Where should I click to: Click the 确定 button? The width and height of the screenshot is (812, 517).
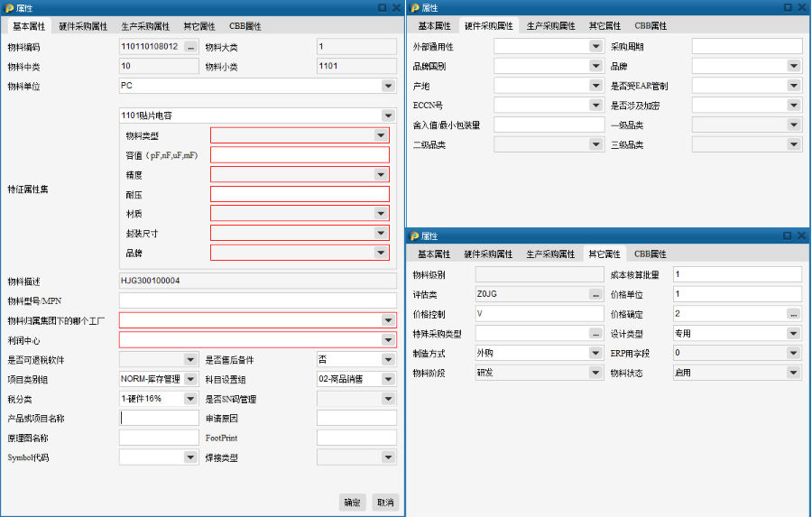point(352,502)
